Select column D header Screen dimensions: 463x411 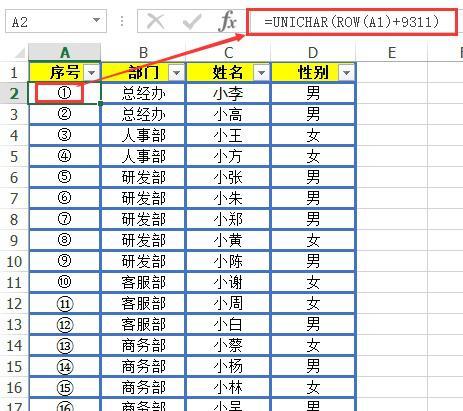[313, 52]
